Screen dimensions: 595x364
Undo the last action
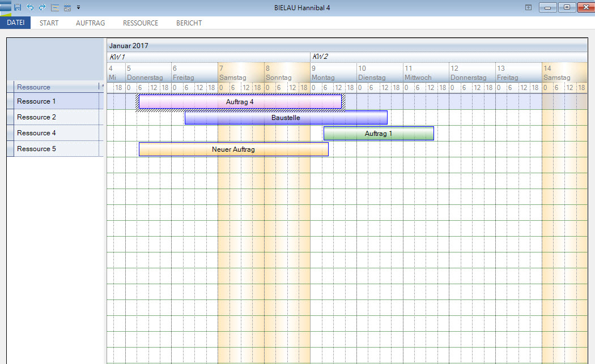tap(30, 7)
